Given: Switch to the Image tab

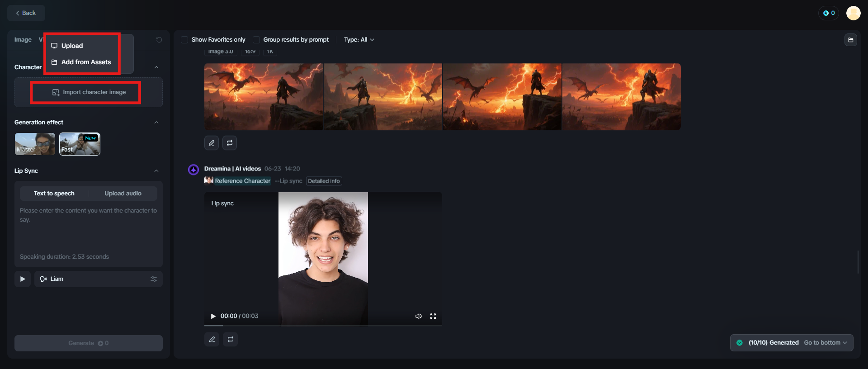Looking at the screenshot, I should [x=23, y=40].
